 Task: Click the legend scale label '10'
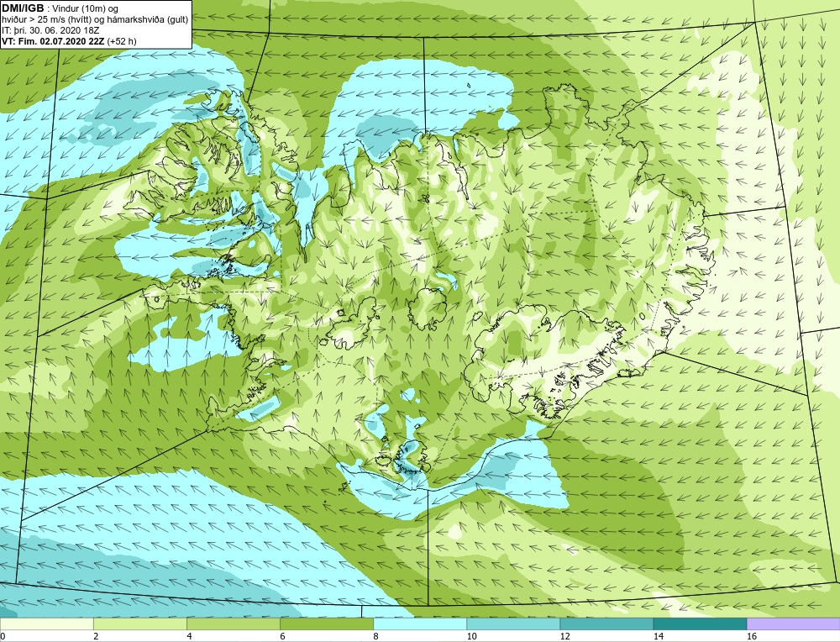pos(471,636)
